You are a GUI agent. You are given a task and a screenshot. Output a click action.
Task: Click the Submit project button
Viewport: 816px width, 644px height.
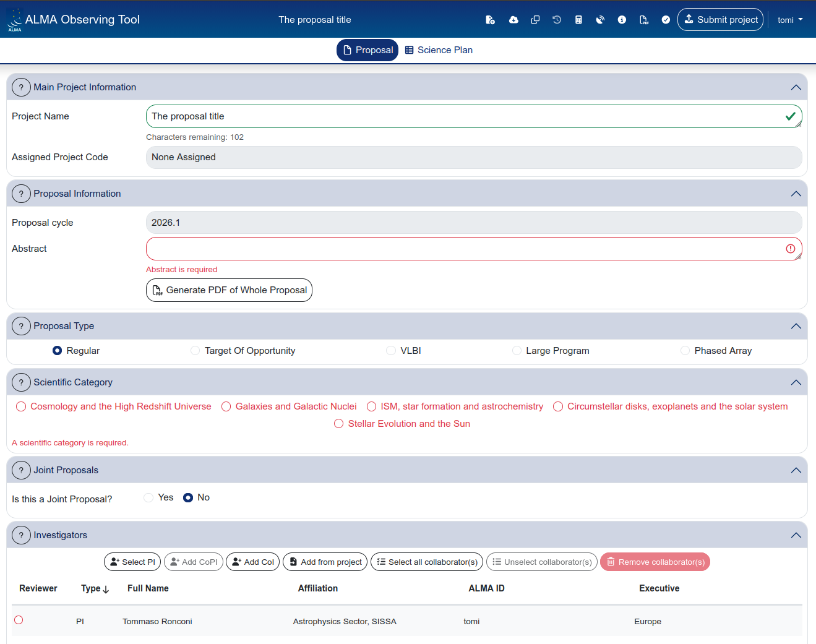[x=720, y=20]
